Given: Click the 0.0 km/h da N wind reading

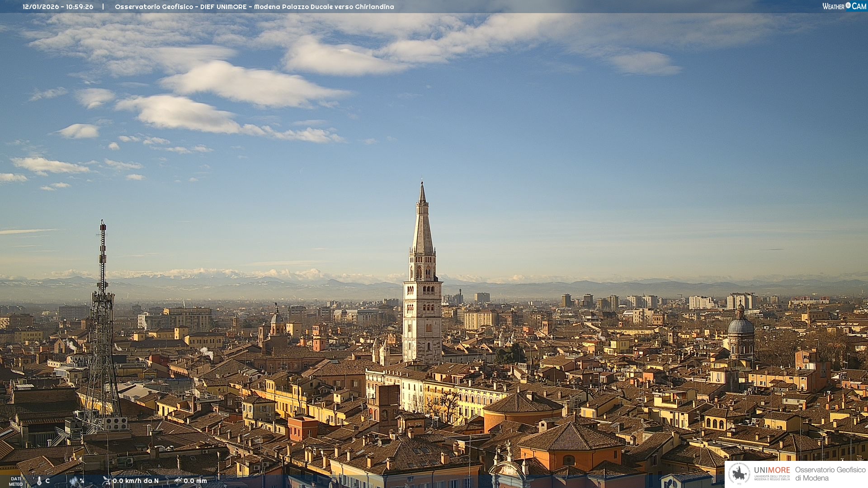Looking at the screenshot, I should [136, 481].
